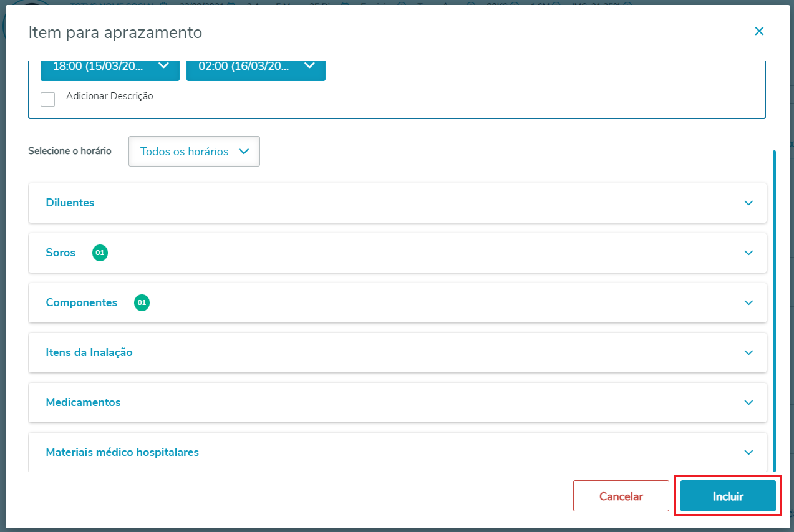
Task: Expand the Itens da Inalação section title
Action: tap(89, 352)
